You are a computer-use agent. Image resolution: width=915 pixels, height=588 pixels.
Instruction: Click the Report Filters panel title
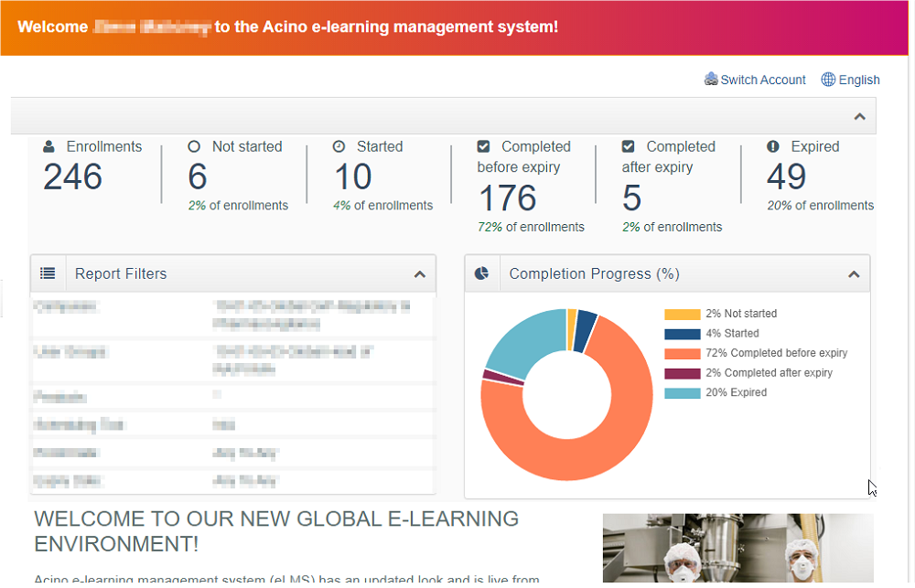121,273
